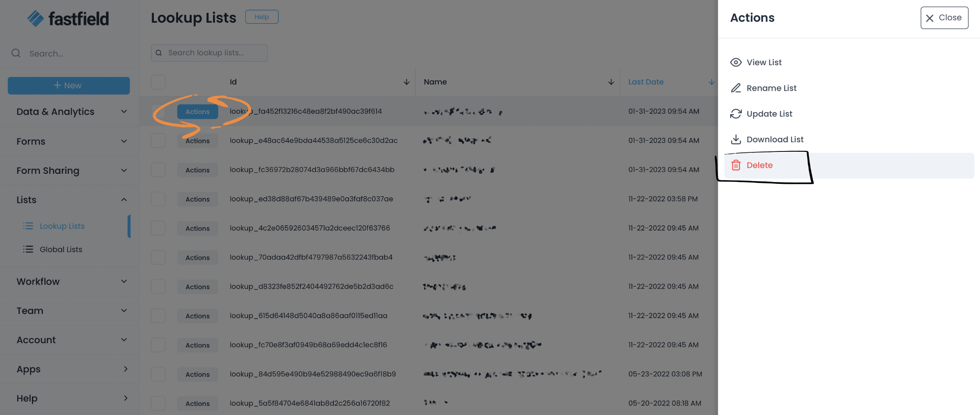This screenshot has height=415, width=980.
Task: Select the View List eye icon
Action: click(x=736, y=62)
